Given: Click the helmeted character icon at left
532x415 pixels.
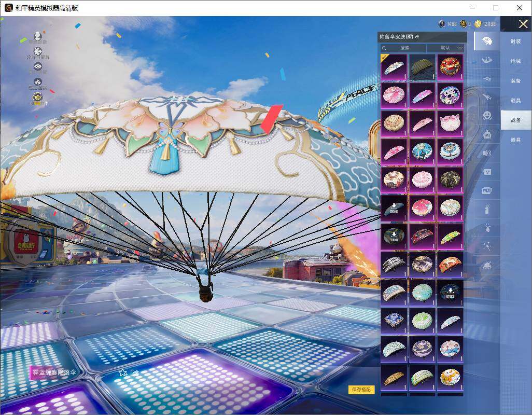Looking at the screenshot, I should tap(38, 35).
